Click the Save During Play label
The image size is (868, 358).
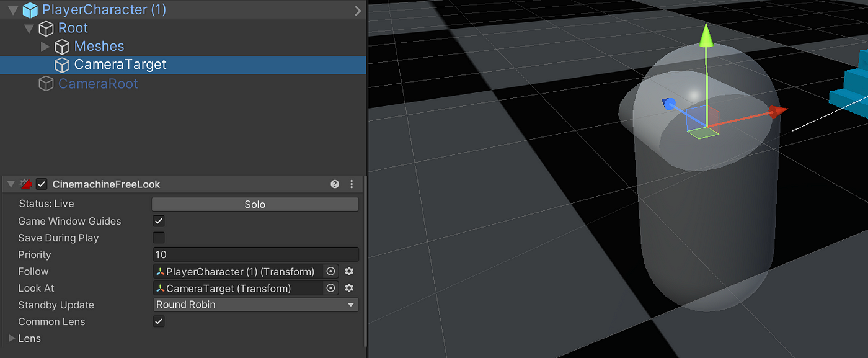[x=58, y=238]
